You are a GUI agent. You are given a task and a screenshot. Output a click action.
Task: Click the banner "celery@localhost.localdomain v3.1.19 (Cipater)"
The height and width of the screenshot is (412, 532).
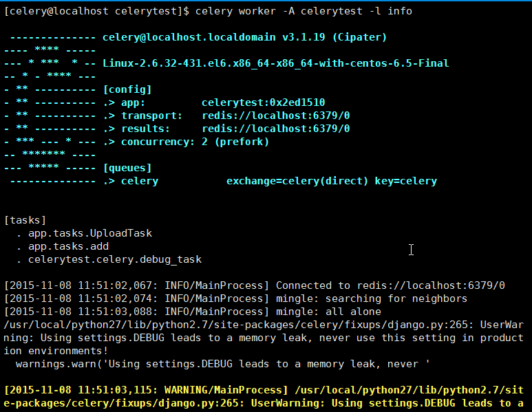[244, 37]
